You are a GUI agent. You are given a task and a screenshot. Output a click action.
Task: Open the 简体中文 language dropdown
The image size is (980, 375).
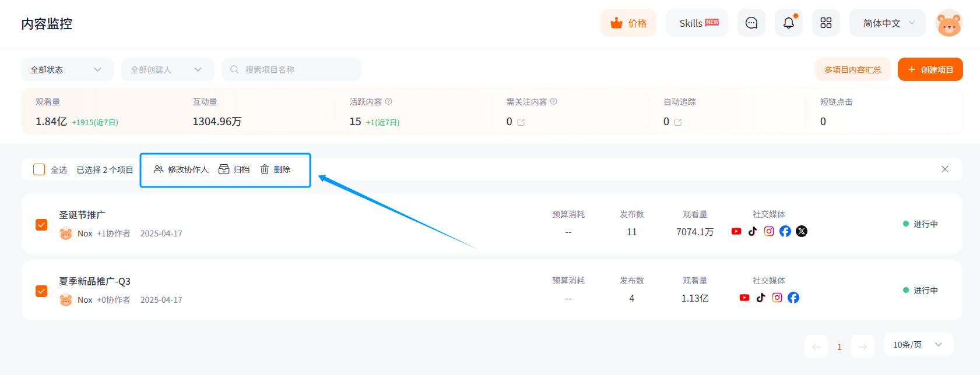tap(887, 23)
